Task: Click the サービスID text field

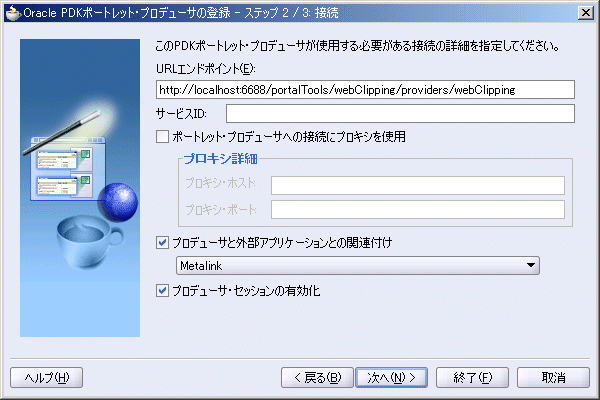Action: (400, 114)
